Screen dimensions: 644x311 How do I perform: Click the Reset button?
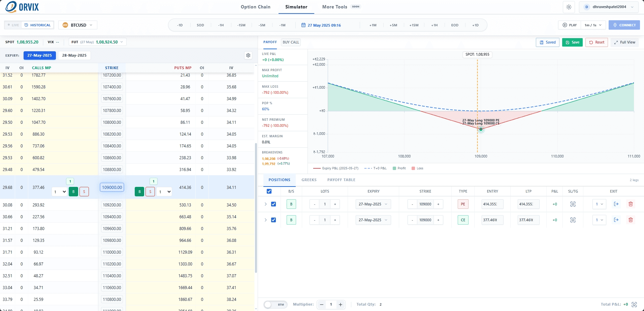tap(597, 43)
